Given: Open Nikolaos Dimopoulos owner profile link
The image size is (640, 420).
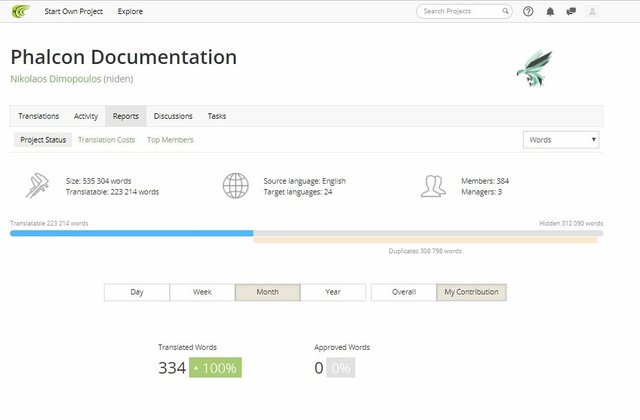Looking at the screenshot, I should 56,79.
